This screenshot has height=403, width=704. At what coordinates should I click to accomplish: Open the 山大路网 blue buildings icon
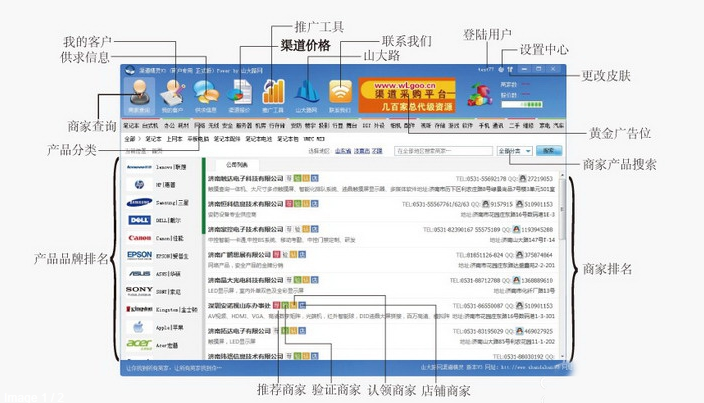tap(306, 96)
